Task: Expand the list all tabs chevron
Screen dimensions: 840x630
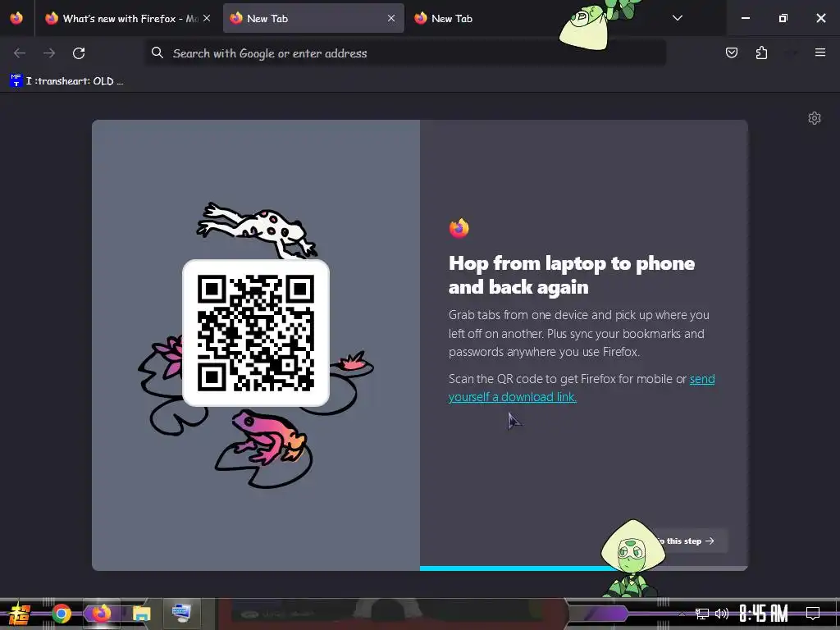Action: tap(677, 18)
